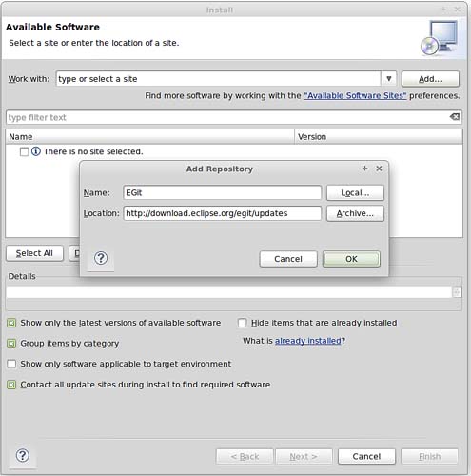Toggle 'Group items by category' checkbox

[11, 344]
